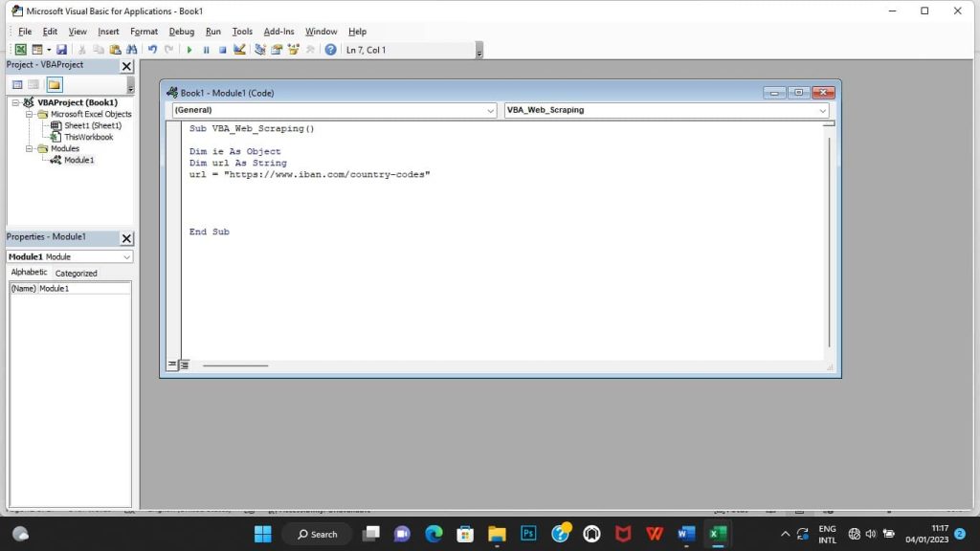The height and width of the screenshot is (551, 980).
Task: Open the Insert menu
Action: pos(108,32)
